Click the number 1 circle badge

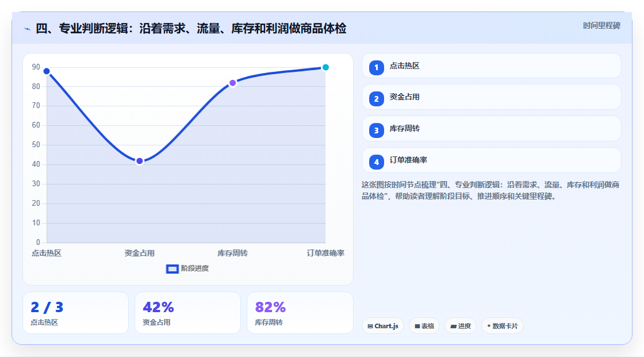click(376, 68)
